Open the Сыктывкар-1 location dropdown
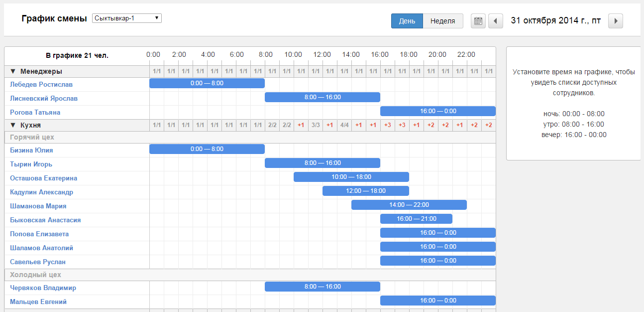Image resolution: width=644 pixels, height=312 pixels. [x=127, y=18]
